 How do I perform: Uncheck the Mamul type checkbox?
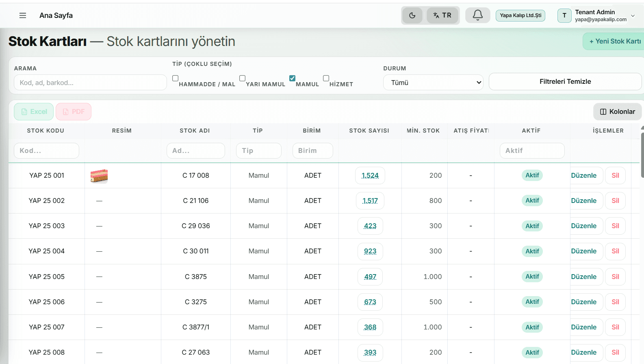(292, 78)
